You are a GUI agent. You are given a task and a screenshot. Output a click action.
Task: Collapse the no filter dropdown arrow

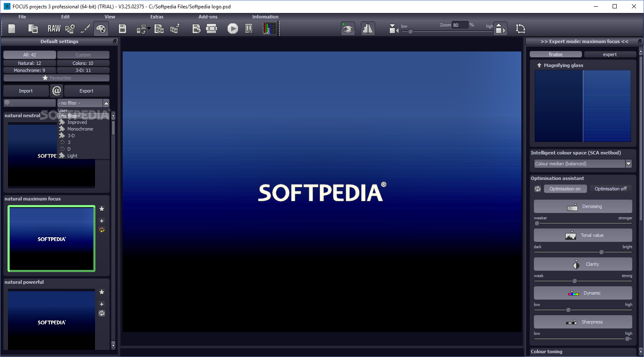point(106,103)
